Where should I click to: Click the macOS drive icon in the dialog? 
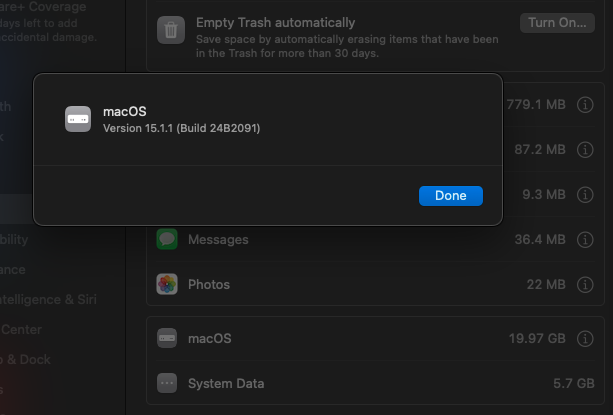pos(78,119)
